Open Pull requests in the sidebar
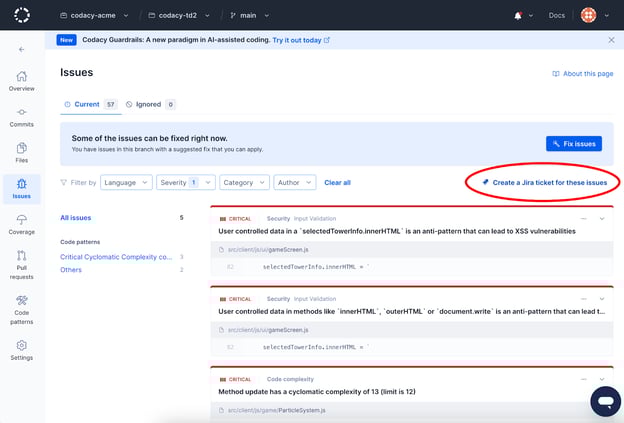This screenshot has height=423, width=624. (x=21, y=265)
